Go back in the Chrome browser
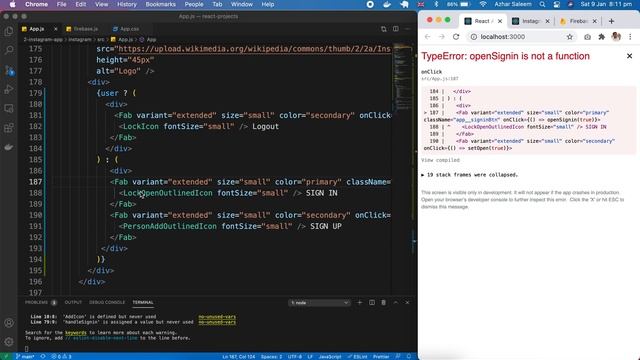Viewport: 640px width, 360px height. [x=427, y=37]
